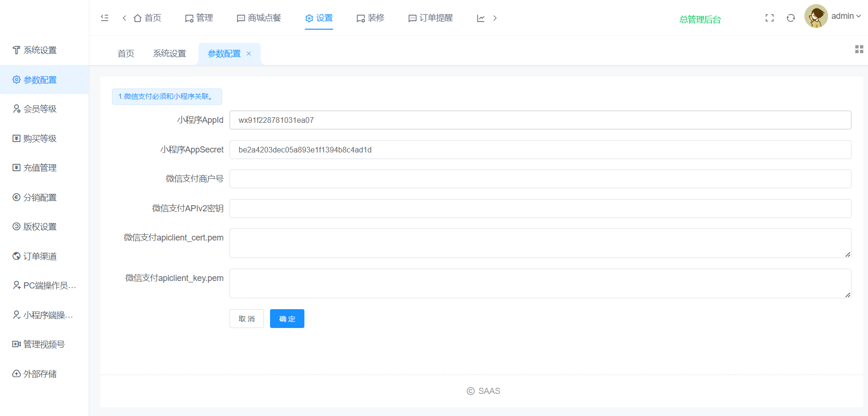Switch to the 系统设置 page tab
The image size is (868, 416).
[169, 54]
